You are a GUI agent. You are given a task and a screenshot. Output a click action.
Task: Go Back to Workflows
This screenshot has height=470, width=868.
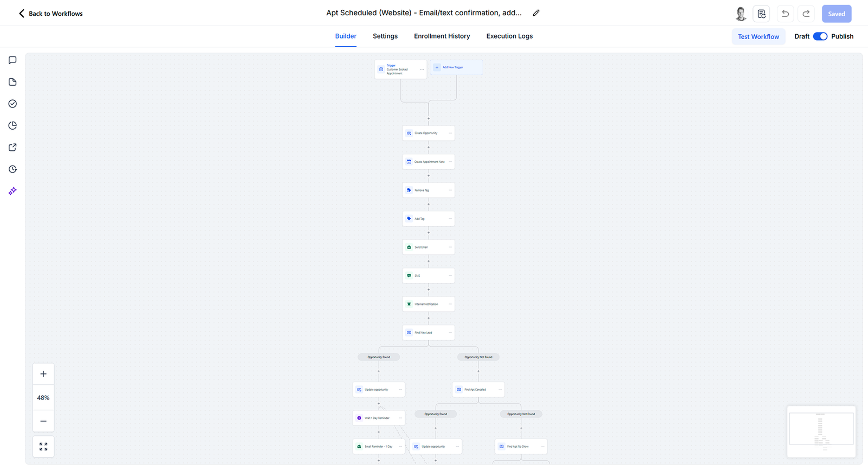(x=50, y=14)
